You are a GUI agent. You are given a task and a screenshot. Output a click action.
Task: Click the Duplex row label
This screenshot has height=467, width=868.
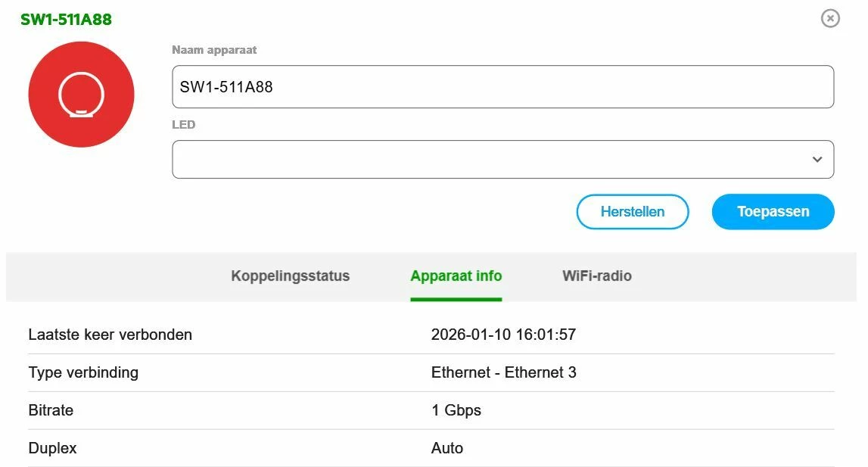[x=52, y=448]
